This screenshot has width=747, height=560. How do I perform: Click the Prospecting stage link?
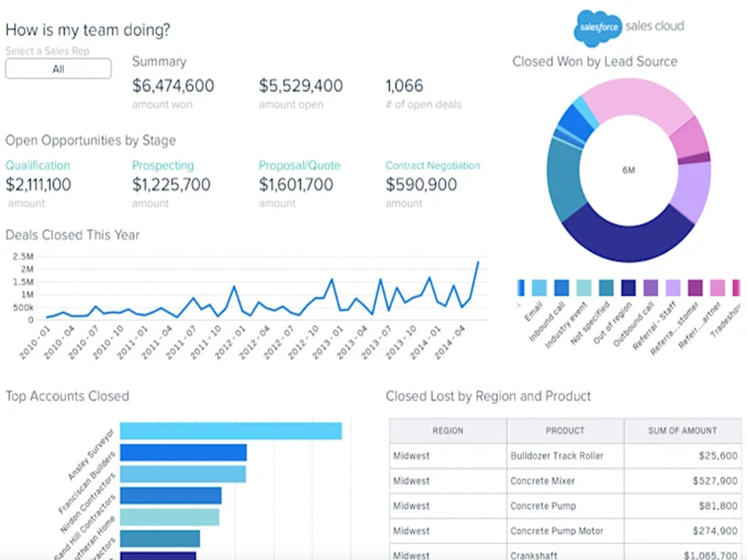pyautogui.click(x=163, y=165)
